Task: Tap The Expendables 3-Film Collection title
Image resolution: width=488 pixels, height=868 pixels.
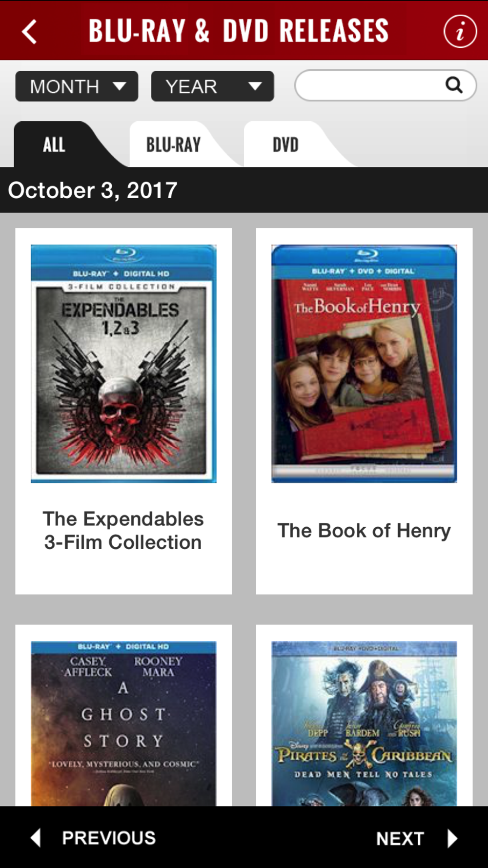Action: (123, 531)
